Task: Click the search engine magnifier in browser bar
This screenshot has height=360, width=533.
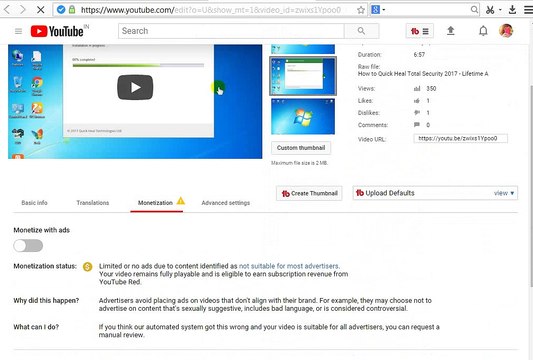Action: click(x=474, y=10)
